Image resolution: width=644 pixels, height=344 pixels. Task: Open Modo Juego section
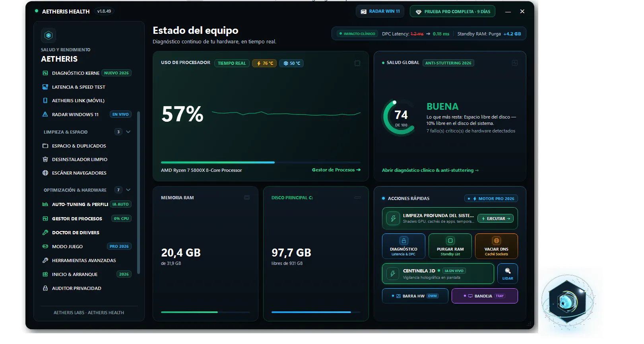click(x=87, y=247)
